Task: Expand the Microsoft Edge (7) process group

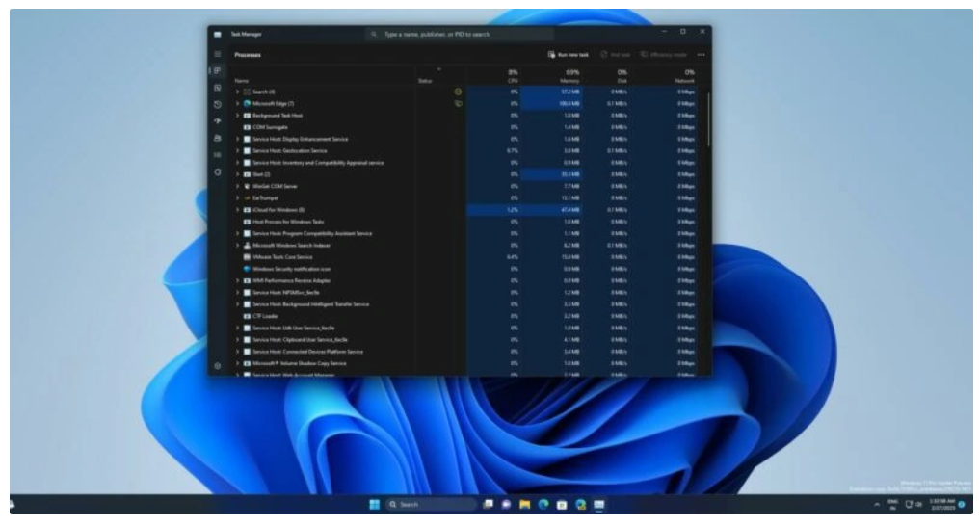Action: coord(237,104)
